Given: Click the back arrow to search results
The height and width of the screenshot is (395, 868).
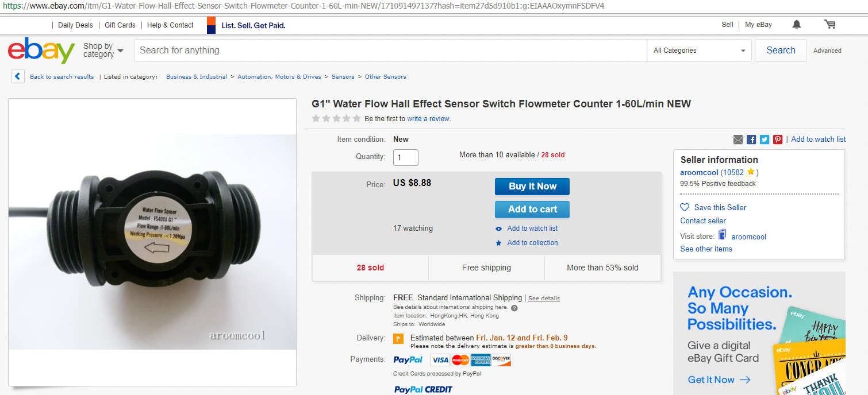Looking at the screenshot, I should pos(18,76).
